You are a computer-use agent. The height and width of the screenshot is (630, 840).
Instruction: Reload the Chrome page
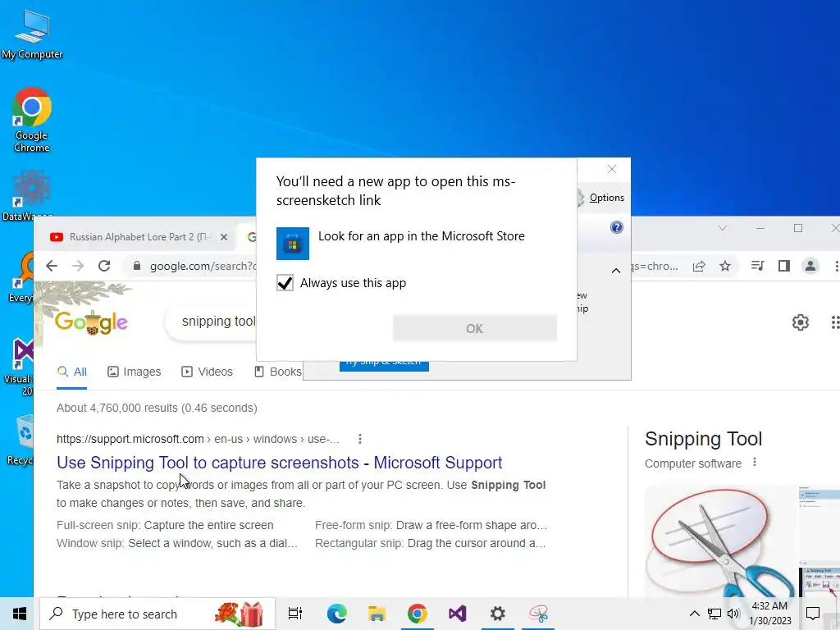pos(104,266)
